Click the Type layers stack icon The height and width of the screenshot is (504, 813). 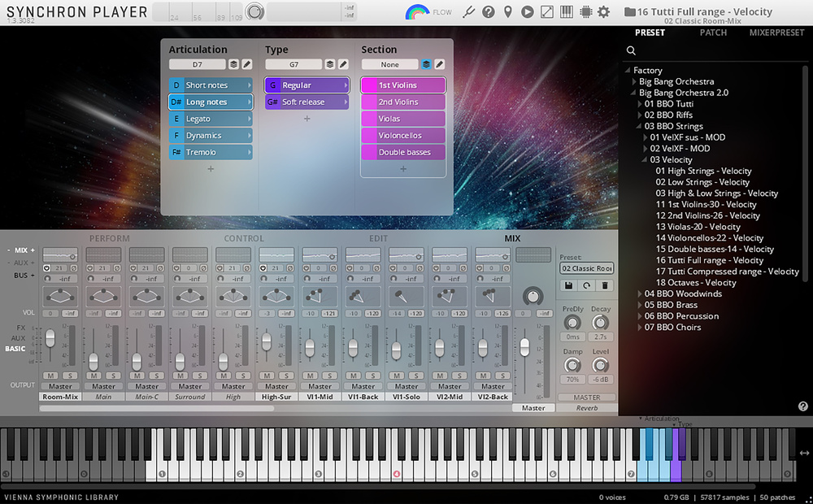(330, 64)
